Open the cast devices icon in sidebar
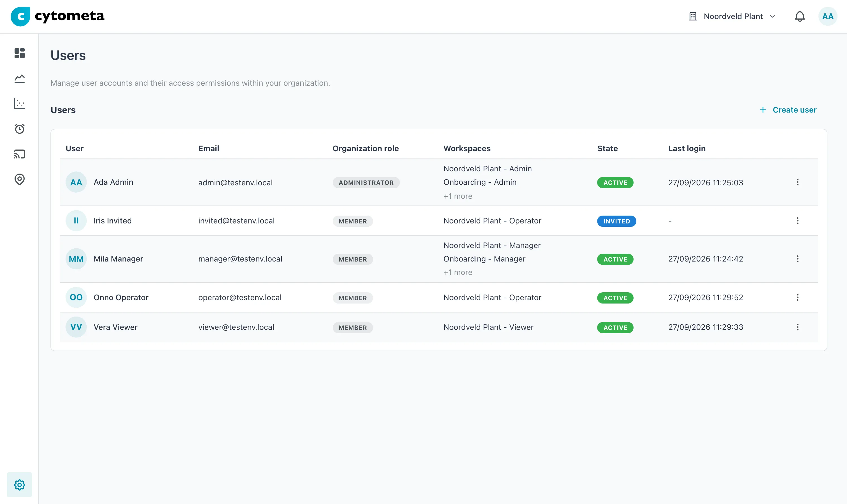Image resolution: width=847 pixels, height=504 pixels. [x=19, y=154]
